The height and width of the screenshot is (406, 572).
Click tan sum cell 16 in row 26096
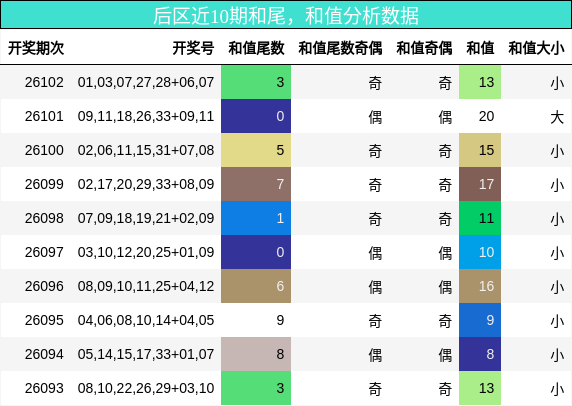[480, 286]
